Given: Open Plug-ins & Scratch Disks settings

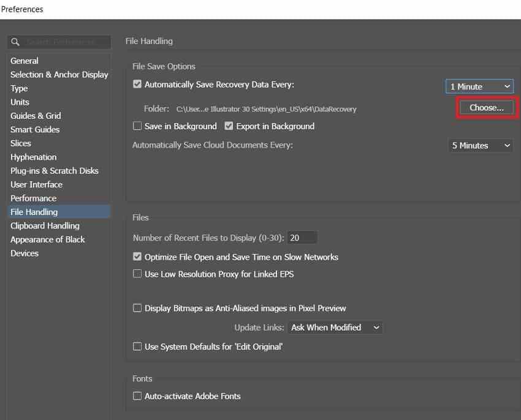Looking at the screenshot, I should click(x=54, y=171).
